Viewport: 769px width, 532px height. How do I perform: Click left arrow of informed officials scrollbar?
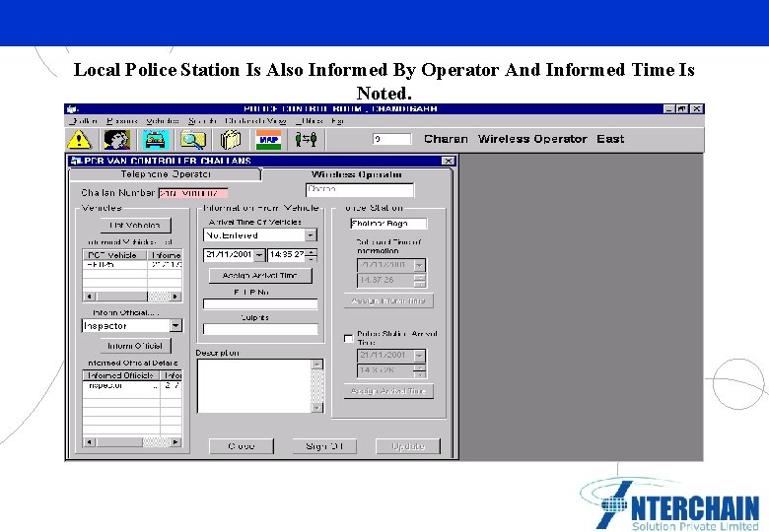click(x=89, y=442)
